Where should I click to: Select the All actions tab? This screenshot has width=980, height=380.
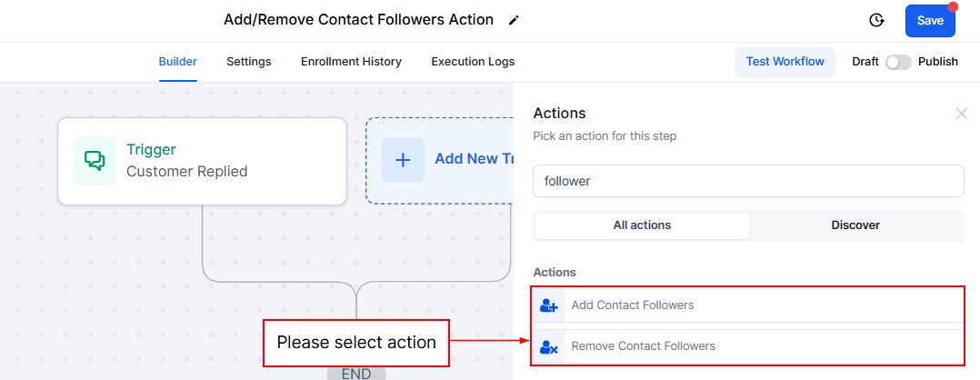pyautogui.click(x=642, y=225)
